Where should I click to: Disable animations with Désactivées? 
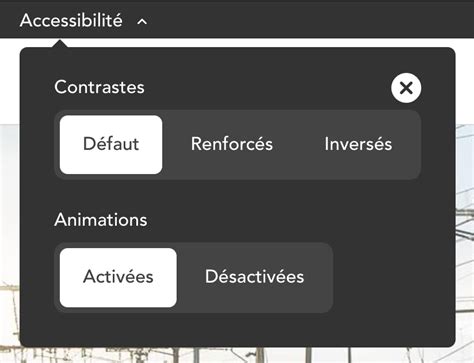254,277
